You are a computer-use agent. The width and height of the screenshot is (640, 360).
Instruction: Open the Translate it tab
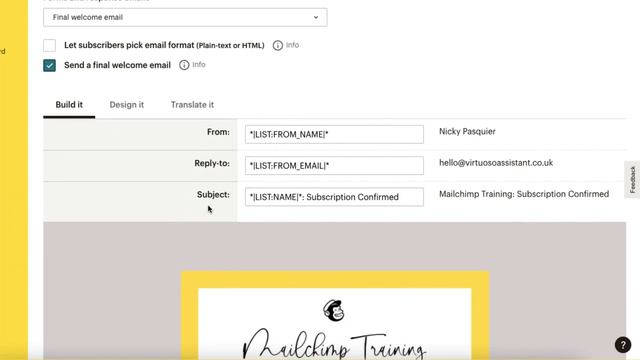[192, 105]
